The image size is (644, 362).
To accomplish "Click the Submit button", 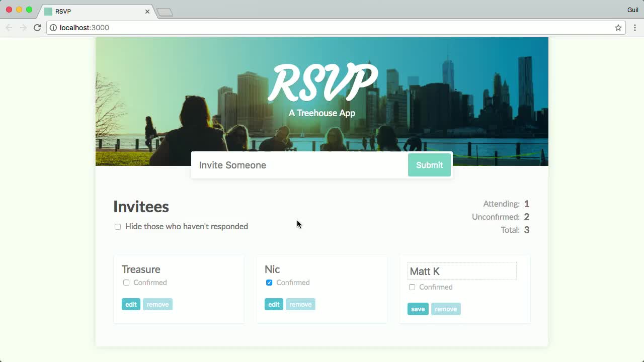I will pos(429,165).
